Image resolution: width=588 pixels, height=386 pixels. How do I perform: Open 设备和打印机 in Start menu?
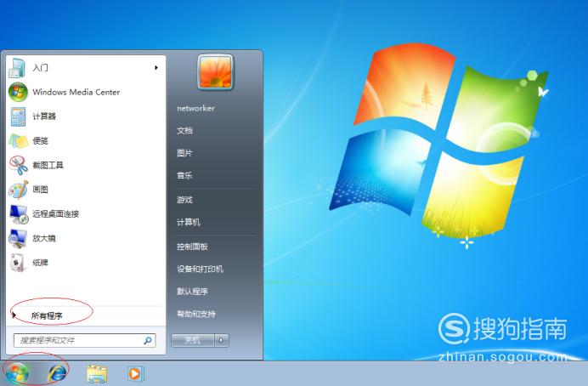click(200, 269)
